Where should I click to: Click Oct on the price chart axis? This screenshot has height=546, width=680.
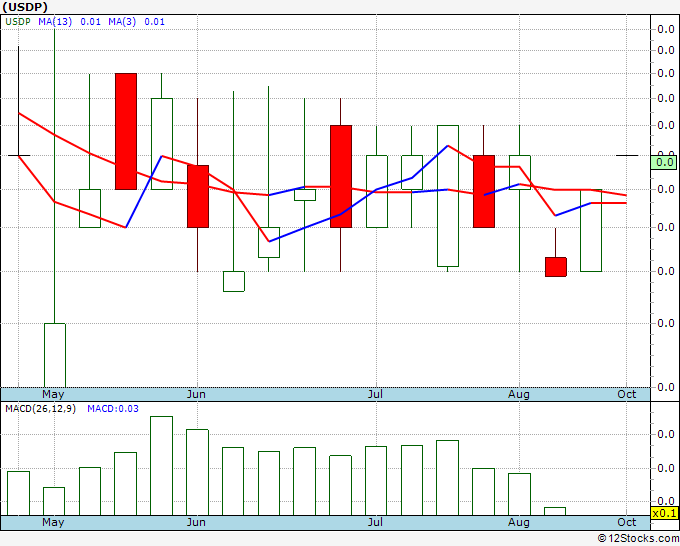(x=627, y=394)
